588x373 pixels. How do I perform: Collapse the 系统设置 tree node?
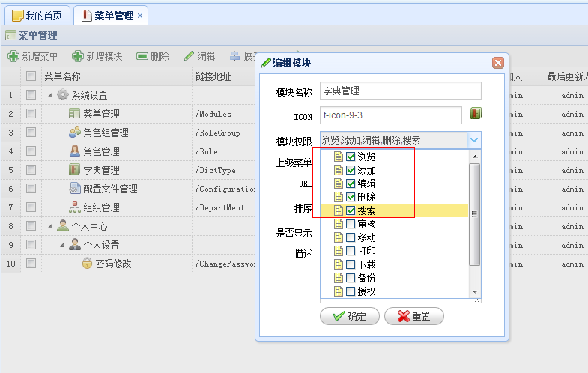point(50,95)
